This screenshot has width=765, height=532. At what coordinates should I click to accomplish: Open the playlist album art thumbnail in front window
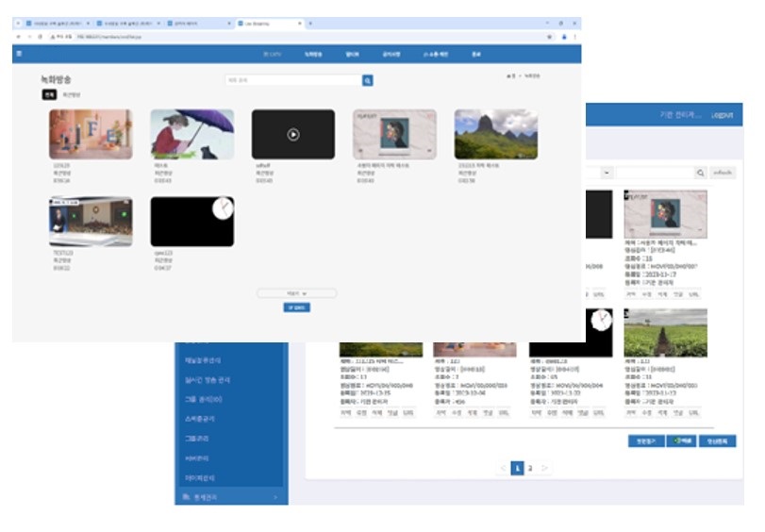click(394, 134)
